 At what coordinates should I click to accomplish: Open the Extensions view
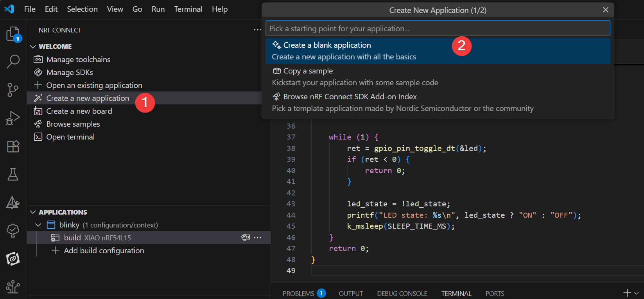pyautogui.click(x=13, y=146)
